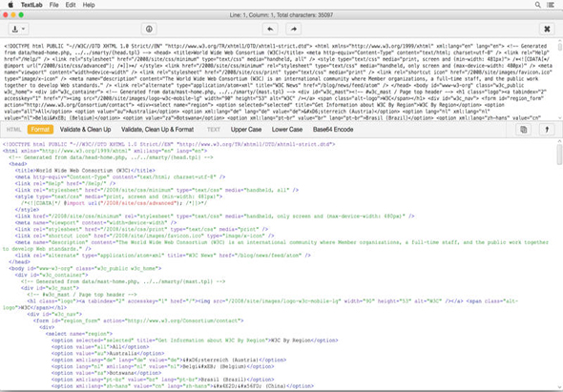Click the <body id="www-w3-org"> line
Image resolution: width=563 pixels, height=392 pixels.
(85, 269)
